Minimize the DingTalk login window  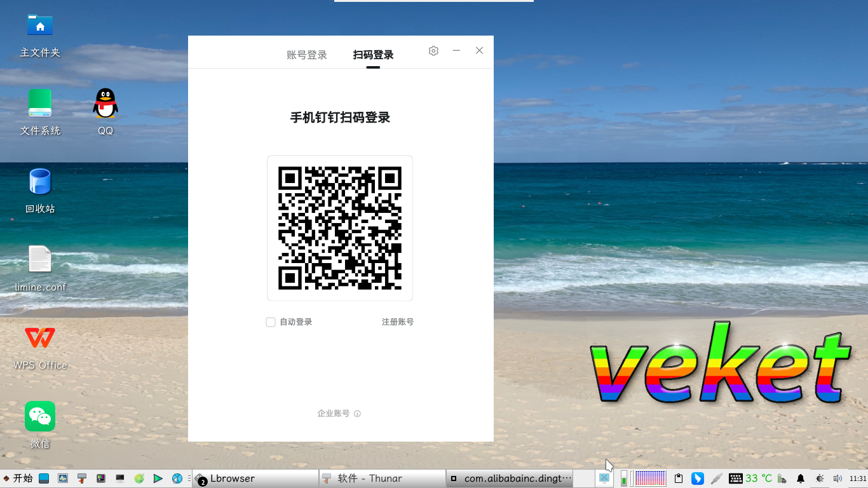(456, 51)
